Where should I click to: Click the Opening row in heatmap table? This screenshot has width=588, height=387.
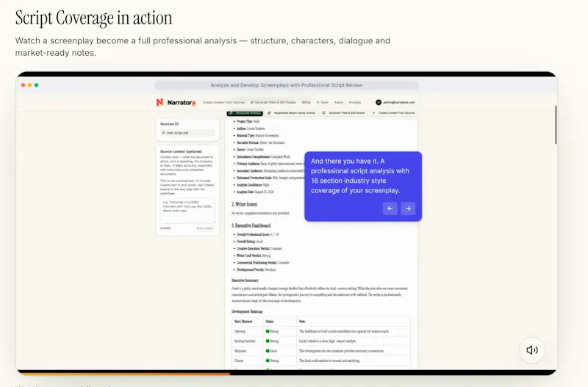[321, 331]
